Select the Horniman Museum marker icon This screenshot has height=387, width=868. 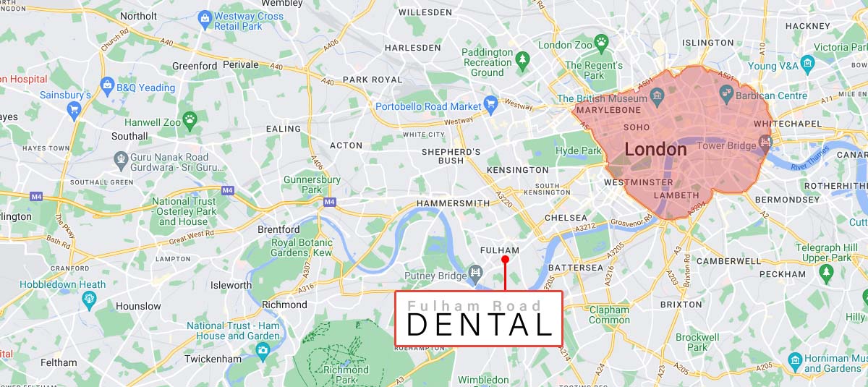(795, 360)
